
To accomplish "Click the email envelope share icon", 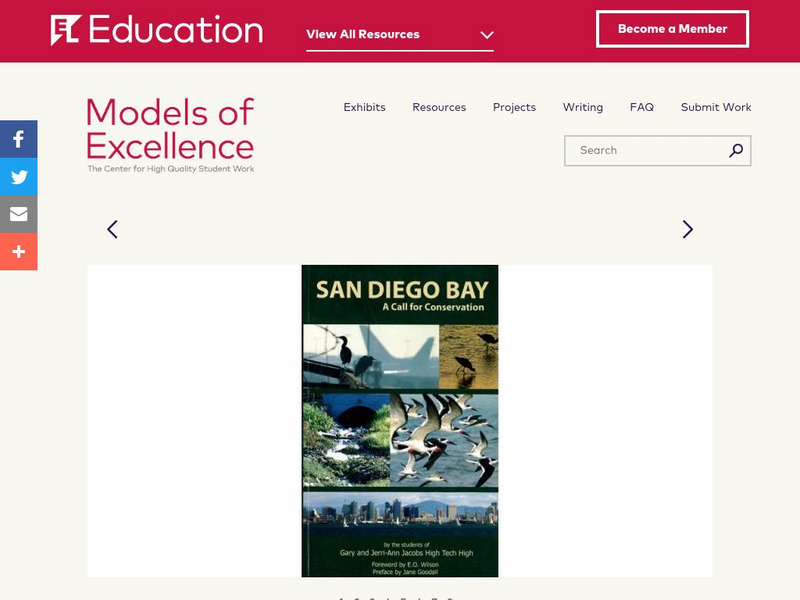I will 18,214.
